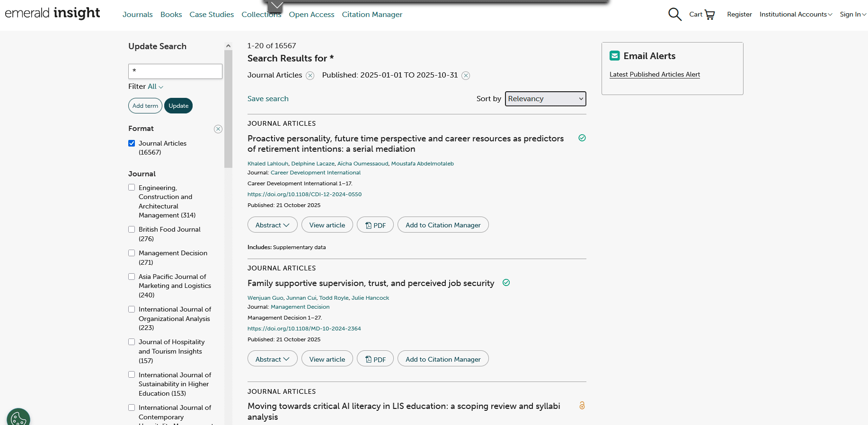Tick the Management Decision journal checkbox

132,253
